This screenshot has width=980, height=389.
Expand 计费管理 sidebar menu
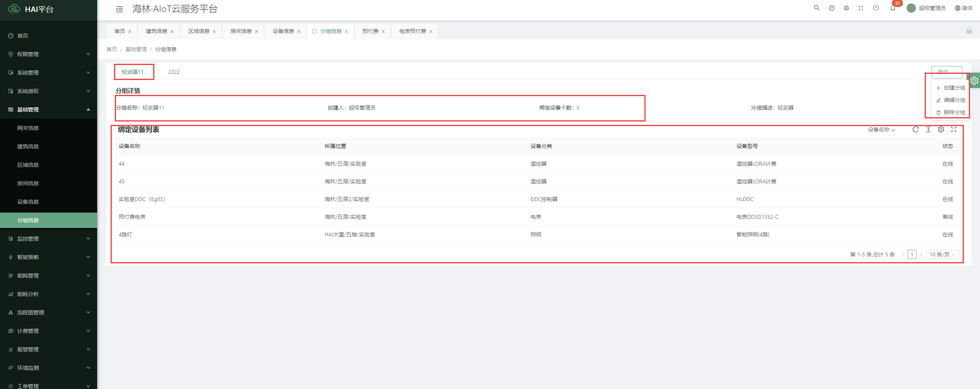tap(48, 331)
